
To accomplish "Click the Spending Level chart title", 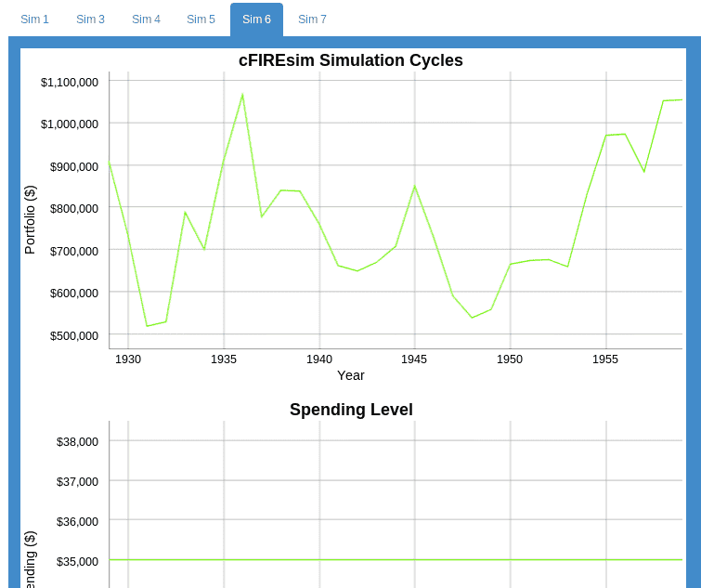I will coord(351,410).
